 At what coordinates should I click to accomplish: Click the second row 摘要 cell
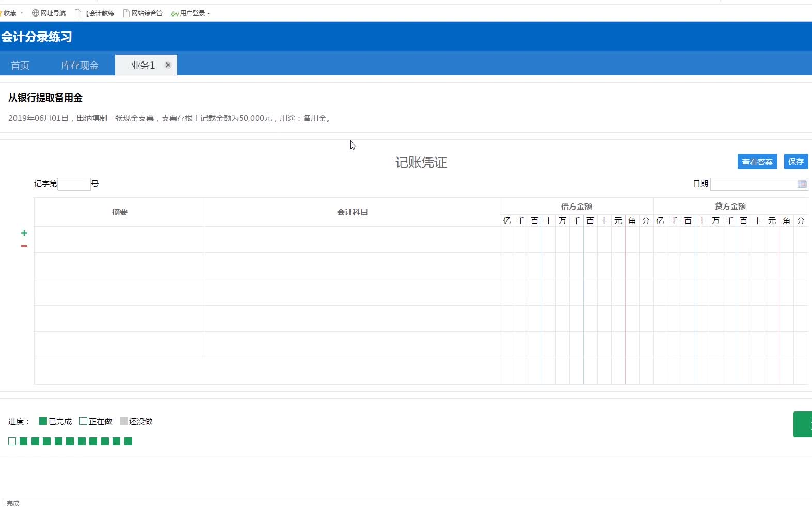point(120,266)
